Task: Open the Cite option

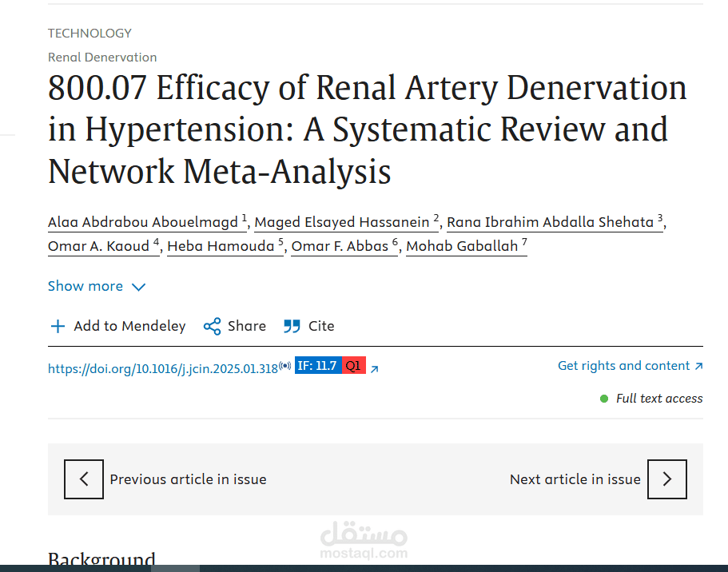Action: (x=308, y=327)
